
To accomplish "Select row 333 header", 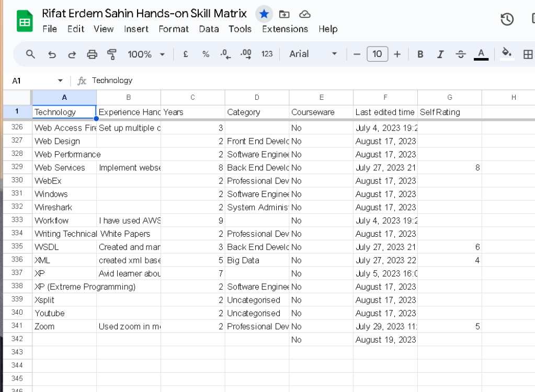I will 17,220.
